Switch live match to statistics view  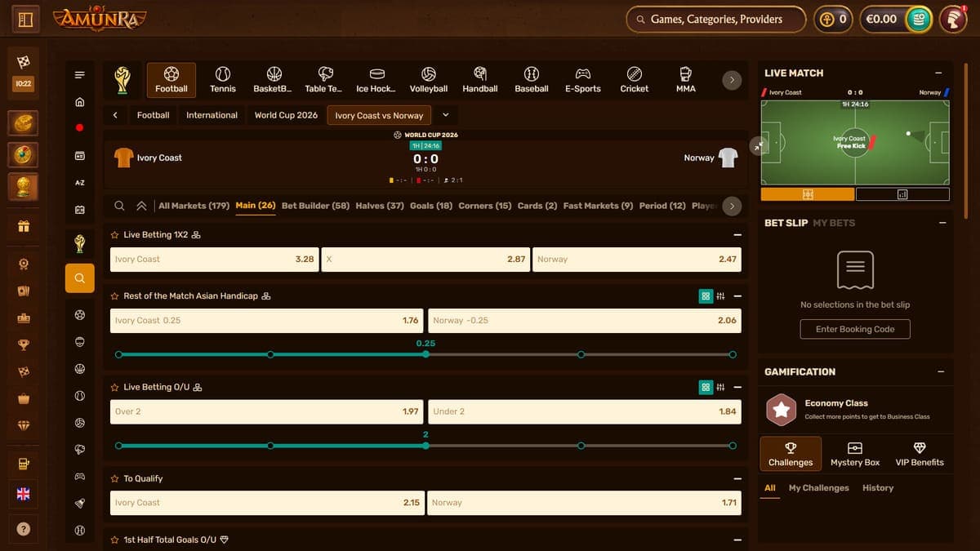(x=902, y=194)
